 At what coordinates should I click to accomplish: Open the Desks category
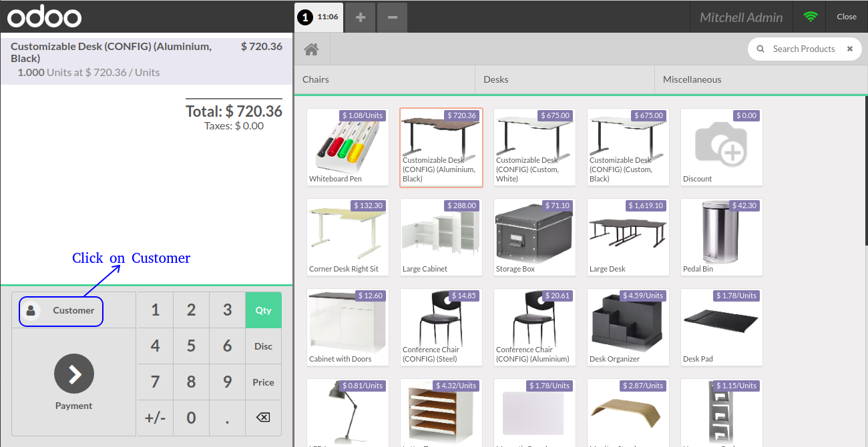[565, 79]
